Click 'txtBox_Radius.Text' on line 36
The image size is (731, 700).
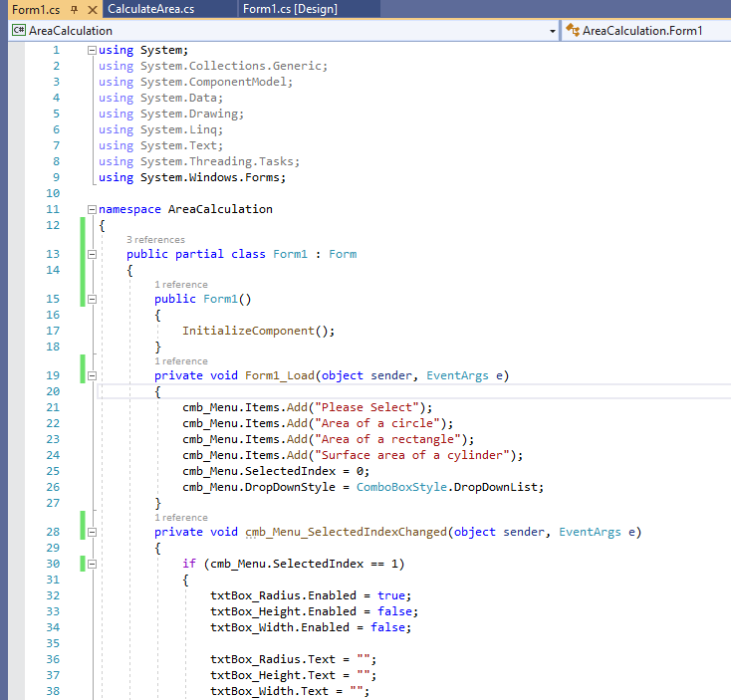coord(273,659)
